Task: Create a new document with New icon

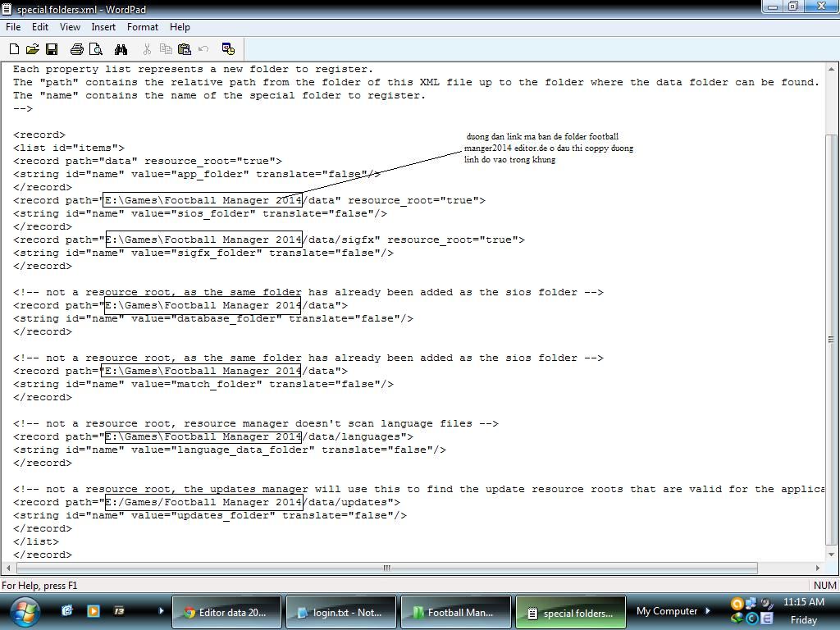Action: pos(15,49)
